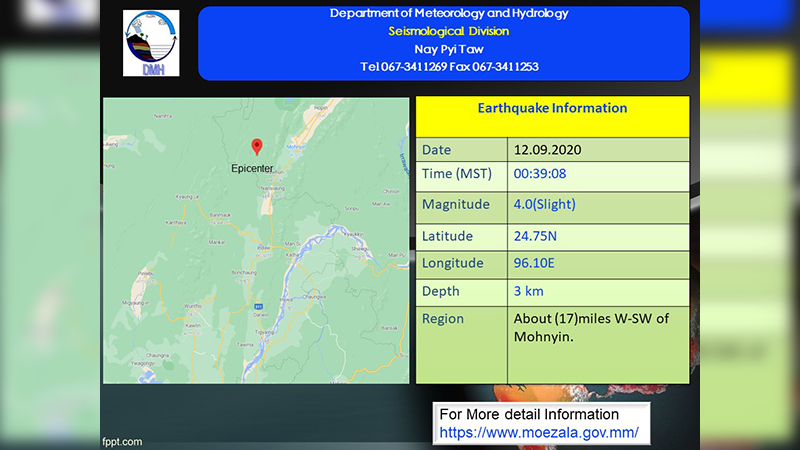Click the Pinlebu town label on map

click(x=145, y=274)
